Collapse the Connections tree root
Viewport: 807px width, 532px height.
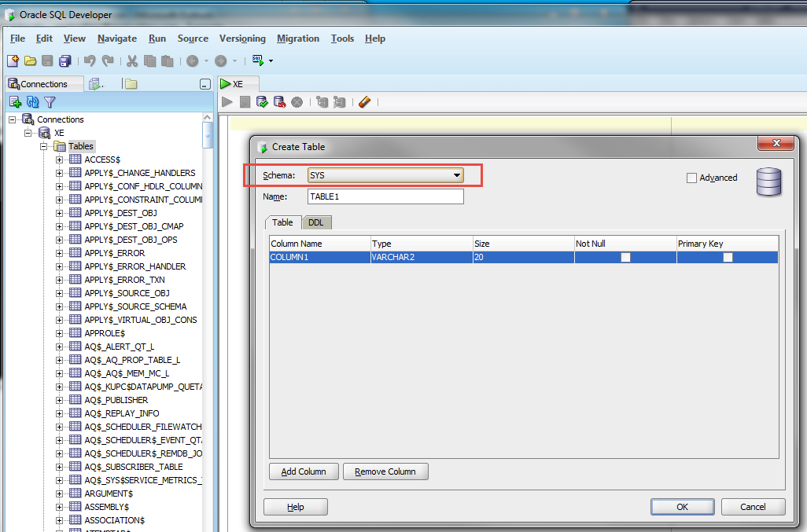(x=13, y=119)
